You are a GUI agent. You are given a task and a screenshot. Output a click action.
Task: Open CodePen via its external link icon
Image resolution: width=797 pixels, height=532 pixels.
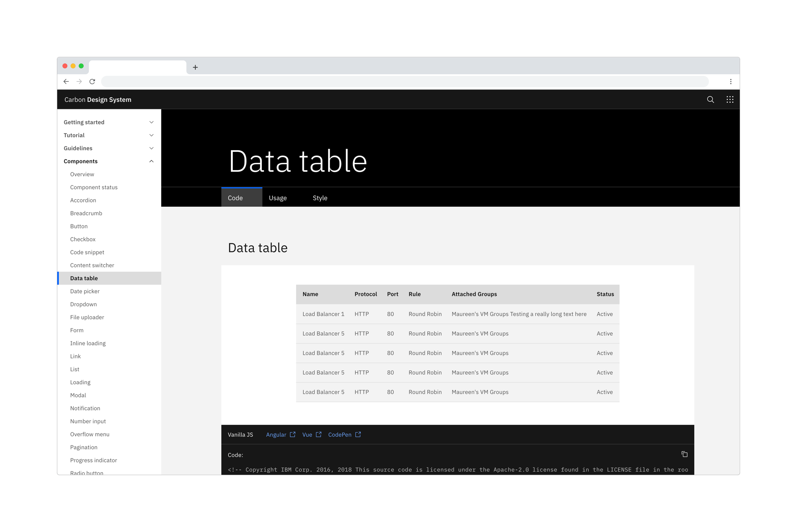[x=358, y=434]
